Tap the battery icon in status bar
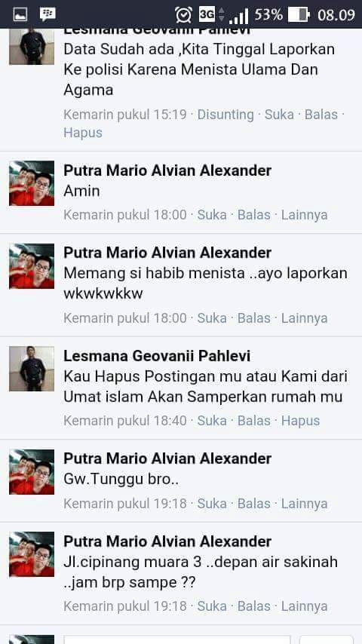The image size is (362, 644). [299, 15]
